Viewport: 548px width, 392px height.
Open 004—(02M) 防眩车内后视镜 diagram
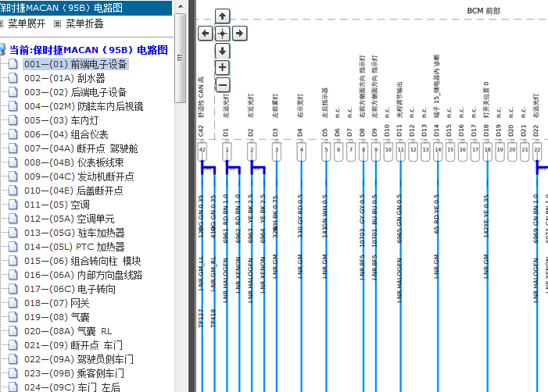tap(84, 106)
